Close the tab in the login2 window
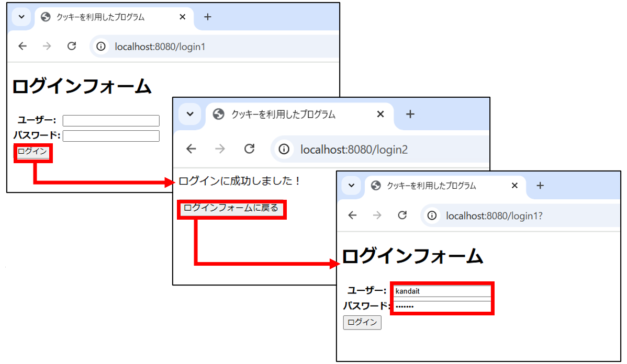This screenshot has width=627, height=364. tap(380, 114)
